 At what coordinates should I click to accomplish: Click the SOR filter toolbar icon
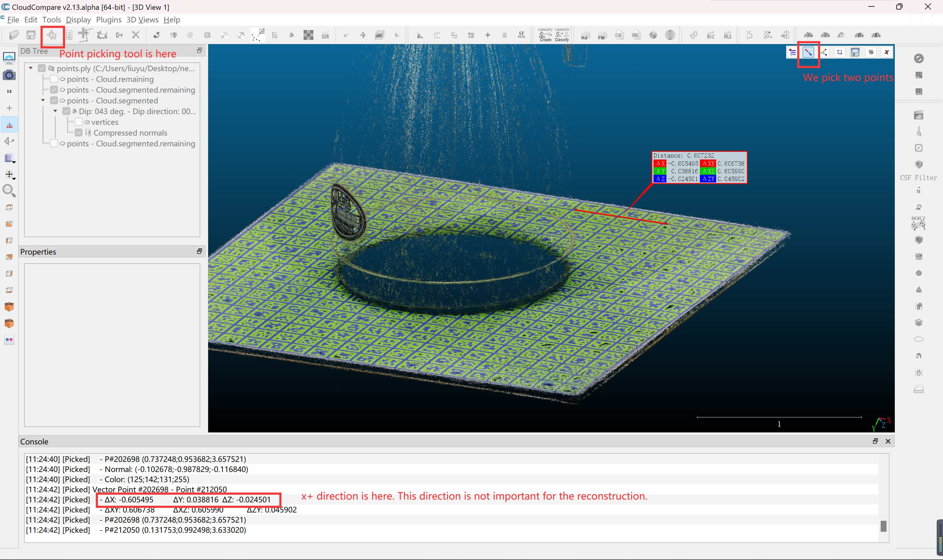325,36
